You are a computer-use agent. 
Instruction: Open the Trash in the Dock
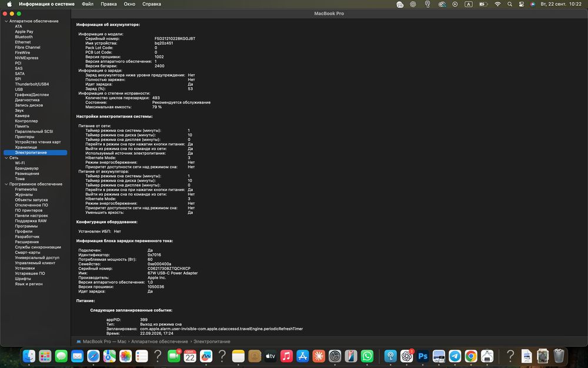click(x=559, y=356)
